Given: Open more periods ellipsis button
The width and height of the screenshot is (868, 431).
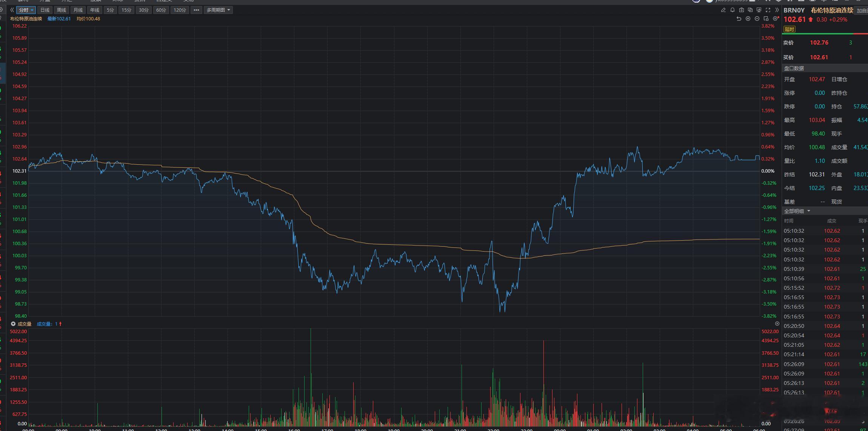Looking at the screenshot, I should 196,10.
